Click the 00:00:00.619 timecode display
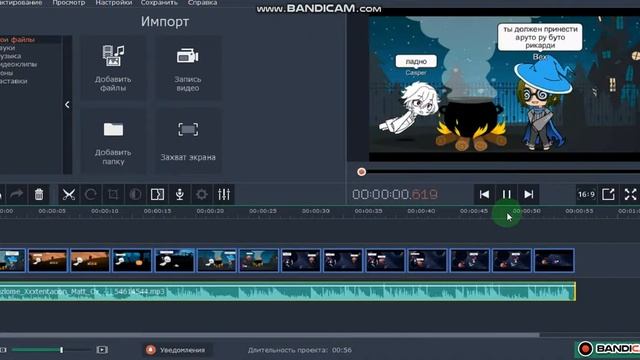The height and width of the screenshot is (360, 640). tap(395, 194)
